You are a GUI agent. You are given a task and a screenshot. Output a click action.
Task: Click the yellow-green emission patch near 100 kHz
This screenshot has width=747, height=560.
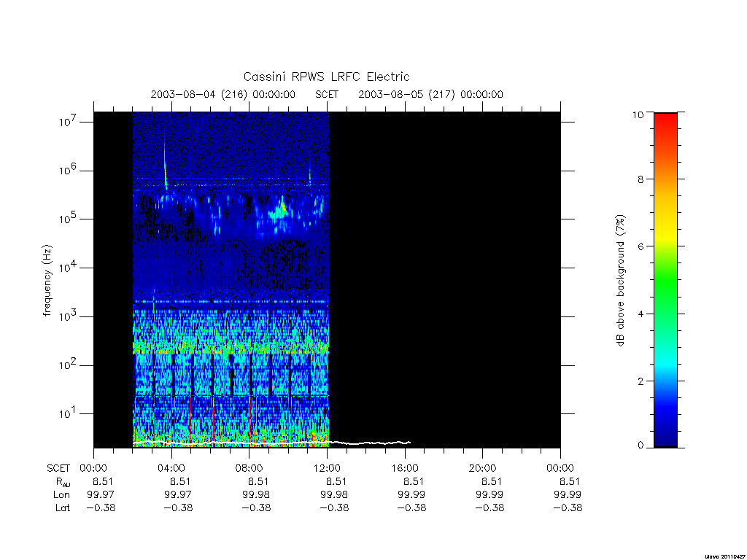pyautogui.click(x=283, y=208)
